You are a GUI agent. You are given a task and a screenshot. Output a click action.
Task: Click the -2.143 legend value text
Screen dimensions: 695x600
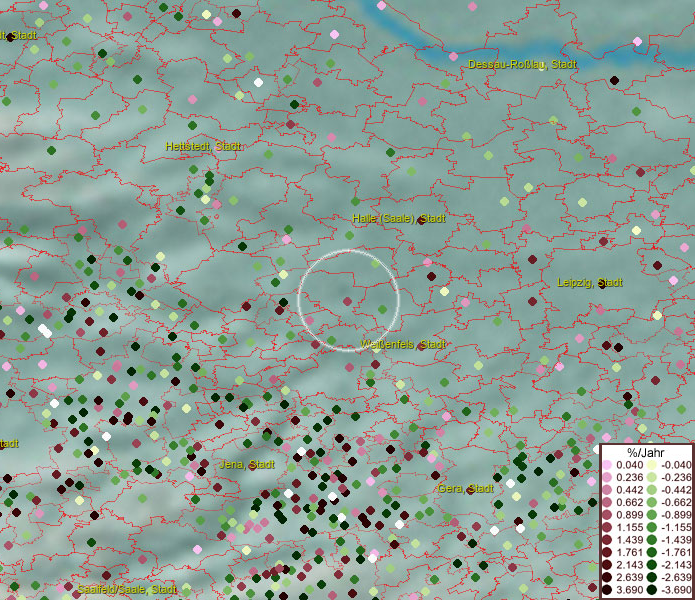(x=676, y=565)
